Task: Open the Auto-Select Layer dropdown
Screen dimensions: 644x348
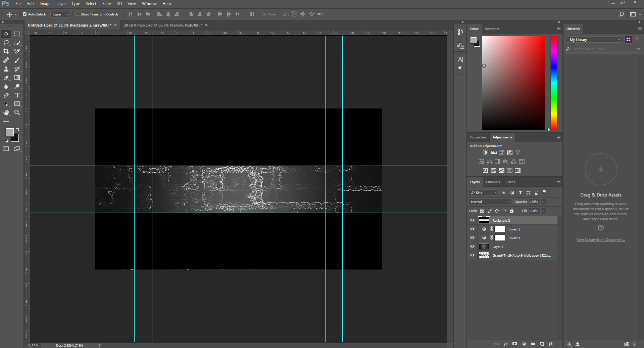Action: coord(60,14)
